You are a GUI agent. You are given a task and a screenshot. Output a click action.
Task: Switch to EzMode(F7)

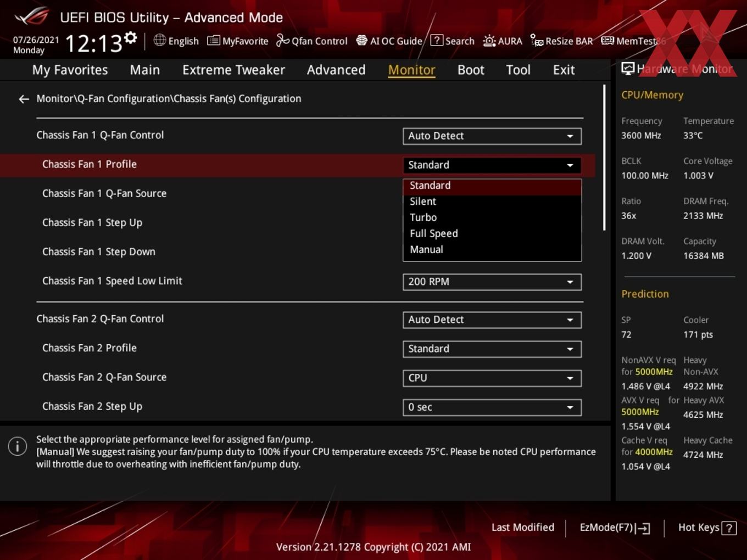pos(615,528)
